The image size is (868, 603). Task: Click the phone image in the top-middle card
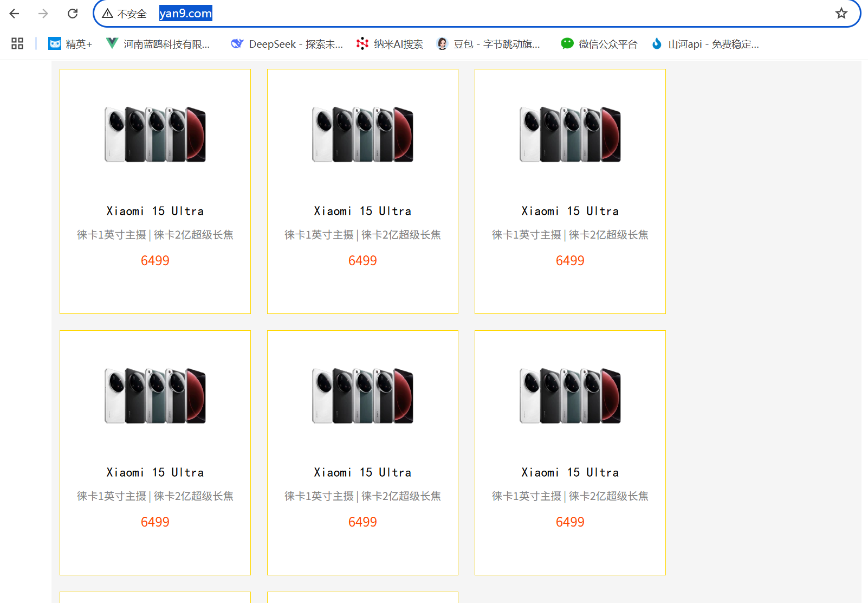362,134
